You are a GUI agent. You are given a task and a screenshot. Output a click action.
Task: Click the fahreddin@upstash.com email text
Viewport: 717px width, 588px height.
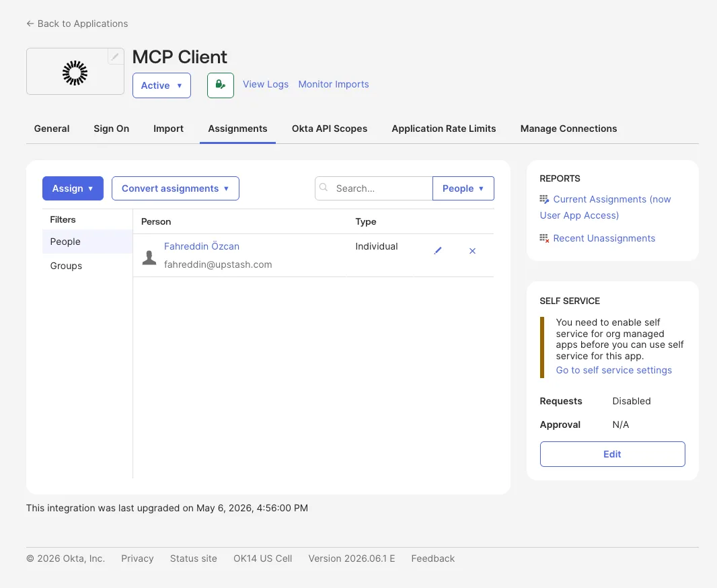(218, 264)
